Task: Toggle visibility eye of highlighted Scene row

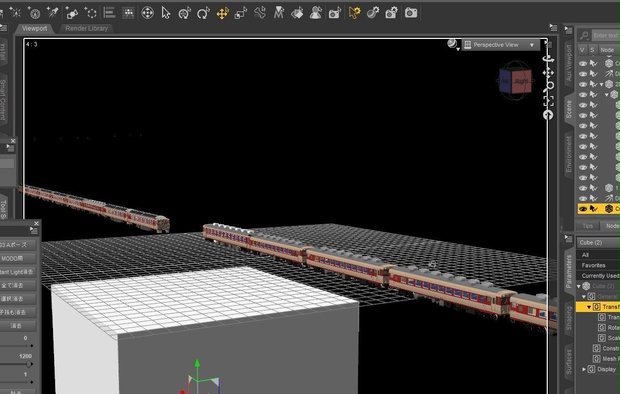Action: coord(583,209)
